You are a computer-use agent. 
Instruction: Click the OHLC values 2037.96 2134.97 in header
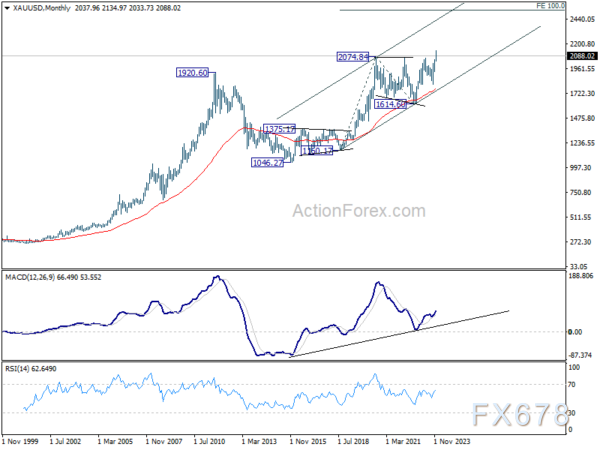coord(101,8)
